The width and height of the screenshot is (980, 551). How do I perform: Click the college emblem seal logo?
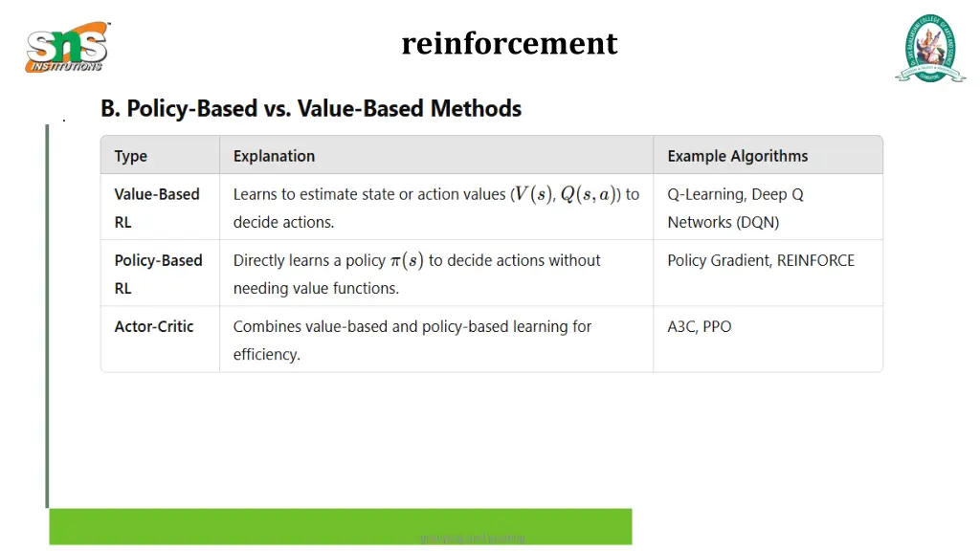pos(930,48)
